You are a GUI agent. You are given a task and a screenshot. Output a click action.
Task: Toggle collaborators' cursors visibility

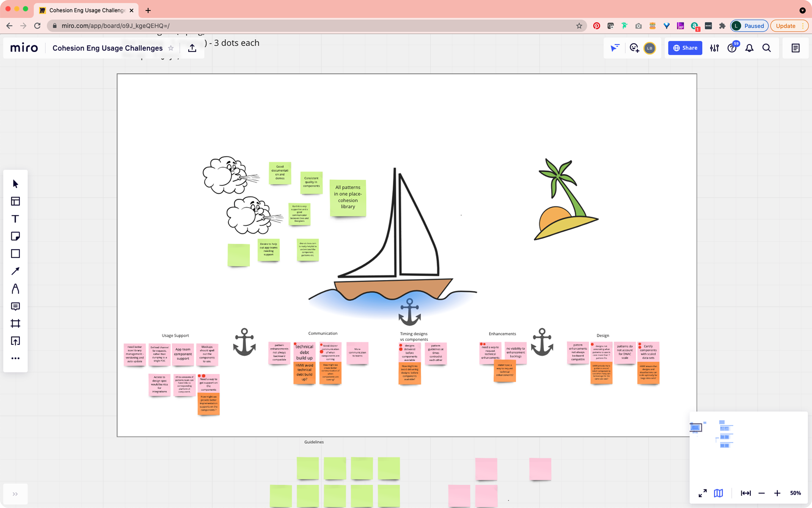(x=615, y=48)
